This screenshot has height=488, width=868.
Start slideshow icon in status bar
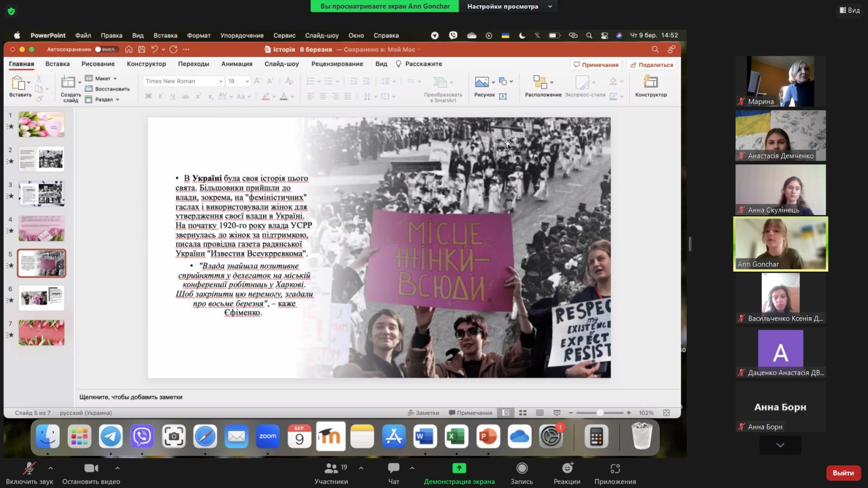(x=557, y=413)
